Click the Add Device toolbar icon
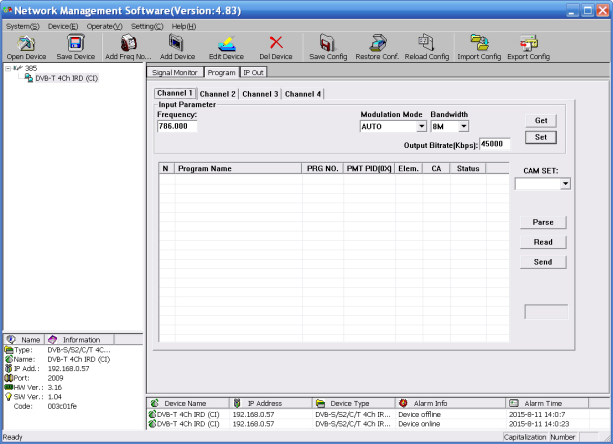Image resolution: width=613 pixels, height=444 pixels. tap(176, 43)
